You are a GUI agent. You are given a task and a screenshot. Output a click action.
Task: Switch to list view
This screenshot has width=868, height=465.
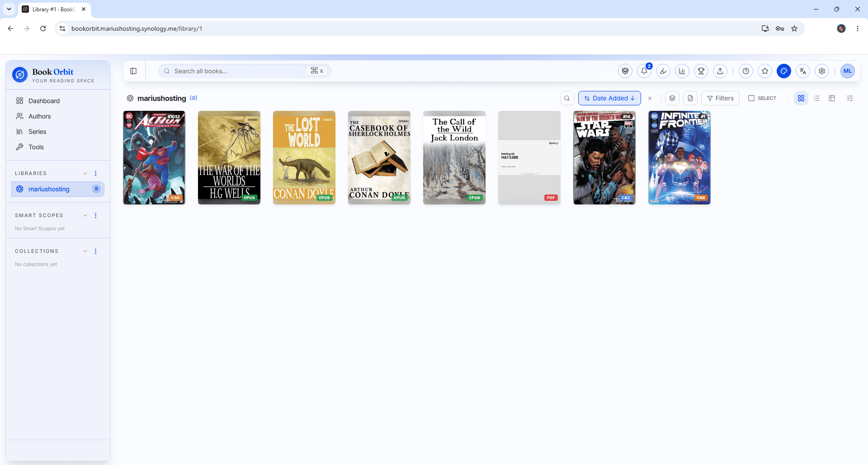pyautogui.click(x=816, y=98)
